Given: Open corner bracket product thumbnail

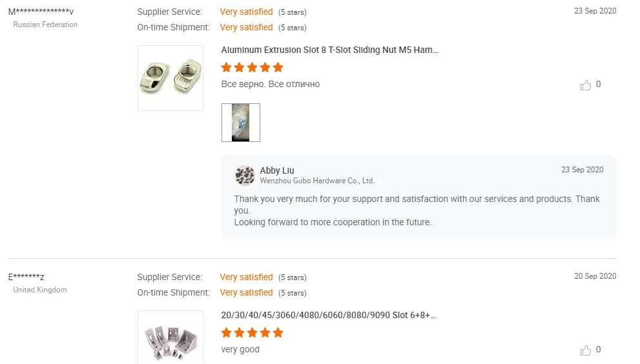Looking at the screenshot, I should (170, 338).
